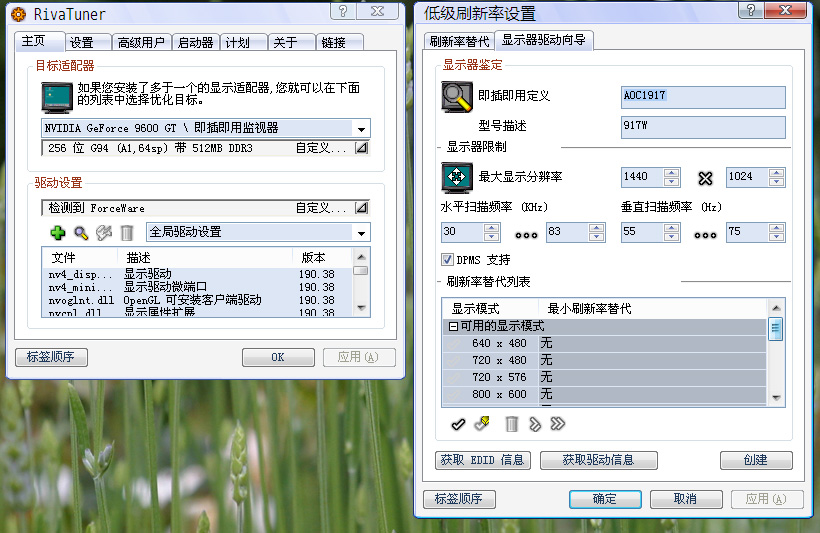Click the RivaTuner gear title bar icon
This screenshot has width=820, height=533.
[x=18, y=14]
